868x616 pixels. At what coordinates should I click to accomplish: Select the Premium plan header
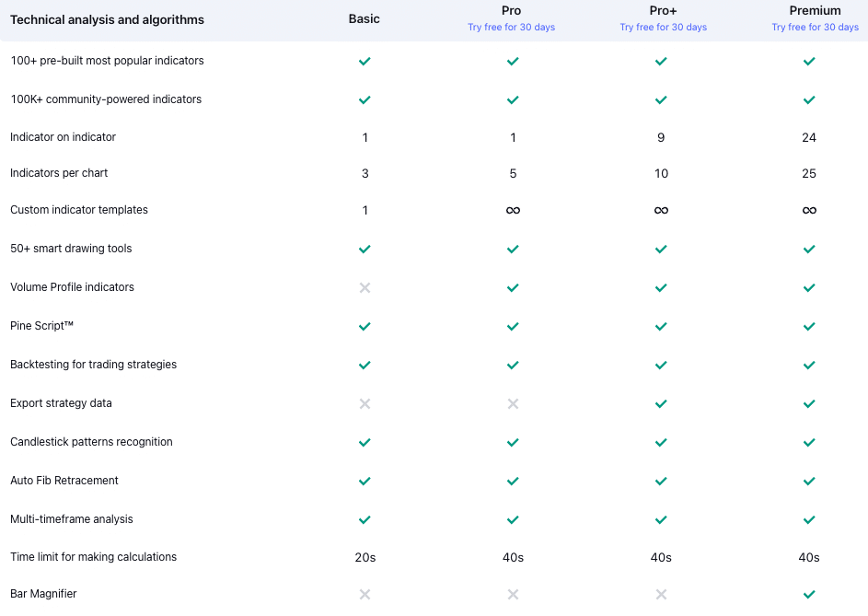(x=815, y=11)
